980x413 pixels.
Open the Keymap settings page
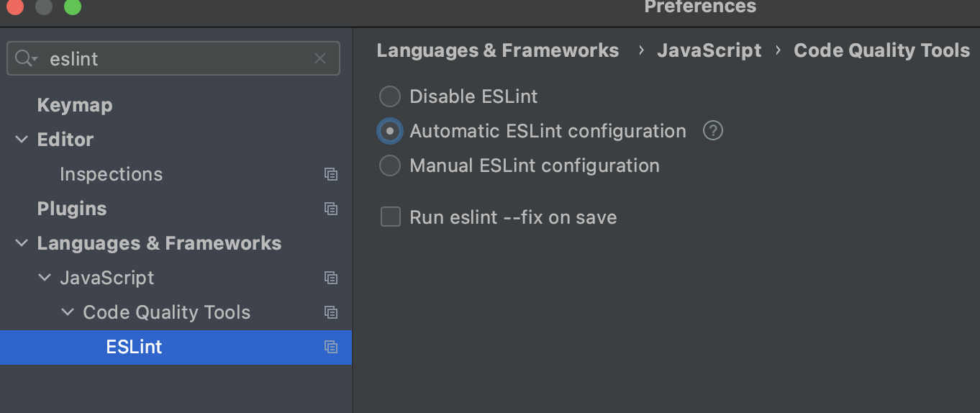pos(75,105)
